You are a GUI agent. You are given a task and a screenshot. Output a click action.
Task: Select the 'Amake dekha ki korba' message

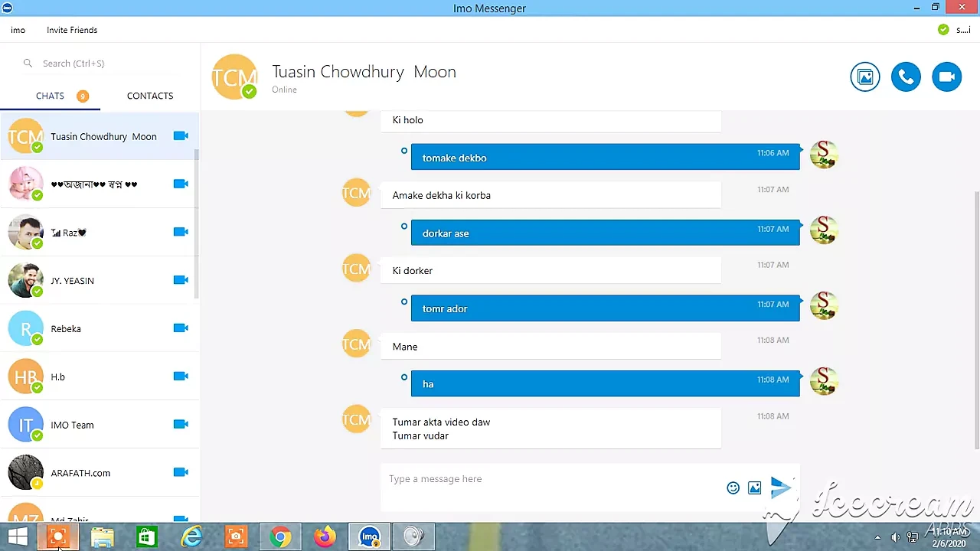[x=550, y=195]
